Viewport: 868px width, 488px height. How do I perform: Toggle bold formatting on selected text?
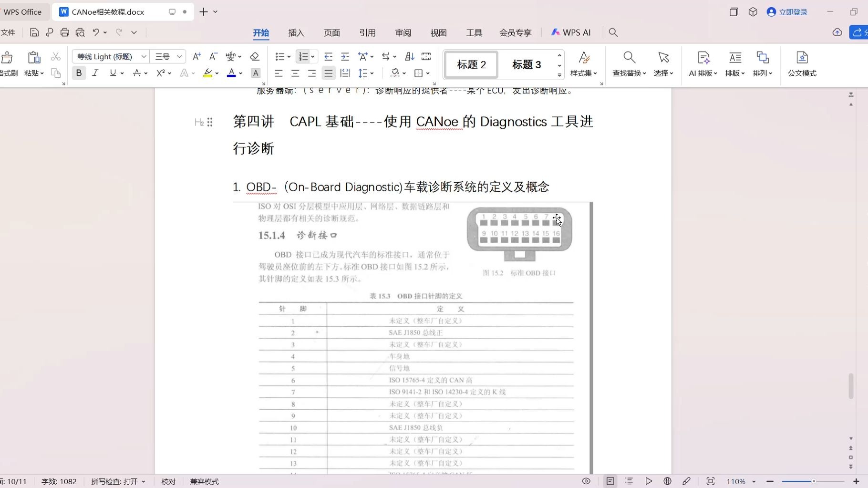tap(78, 73)
